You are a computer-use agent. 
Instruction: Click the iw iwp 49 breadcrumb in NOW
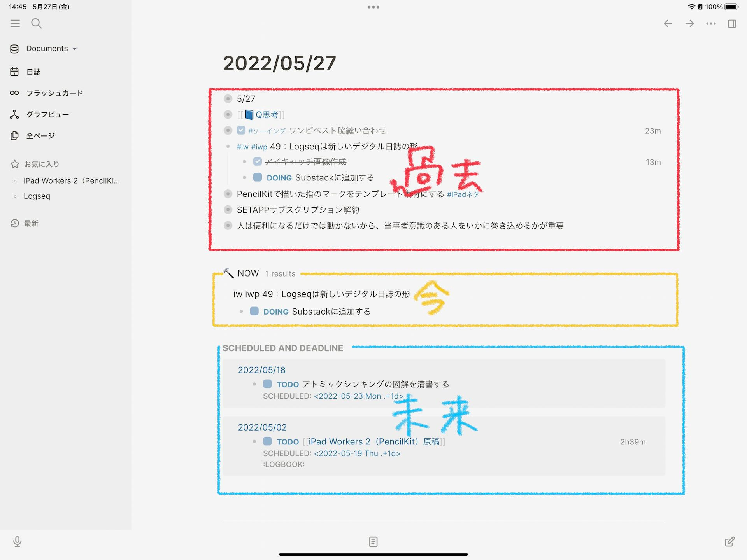pyautogui.click(x=321, y=294)
